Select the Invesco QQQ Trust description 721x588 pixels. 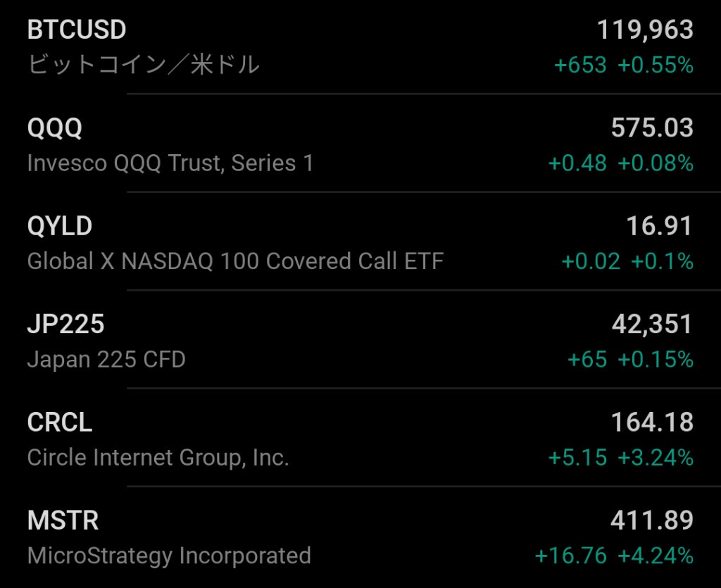[x=170, y=163]
